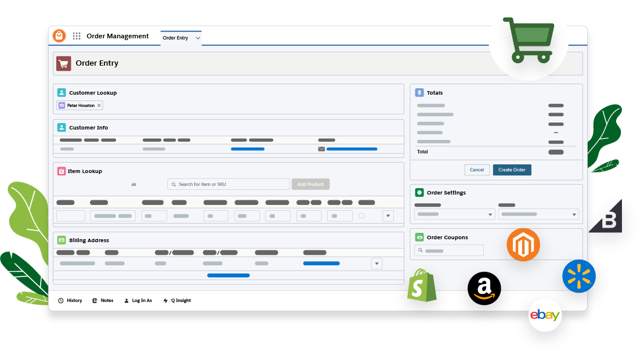
Task: Click the Create Order button
Action: [512, 170]
